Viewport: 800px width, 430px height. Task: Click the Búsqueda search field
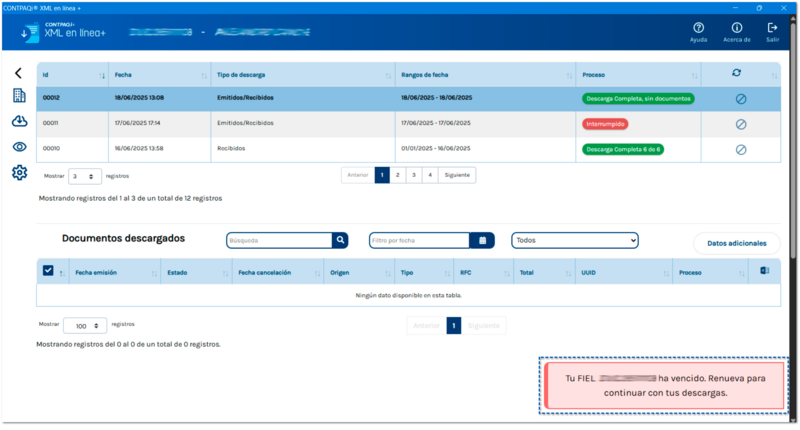(279, 240)
